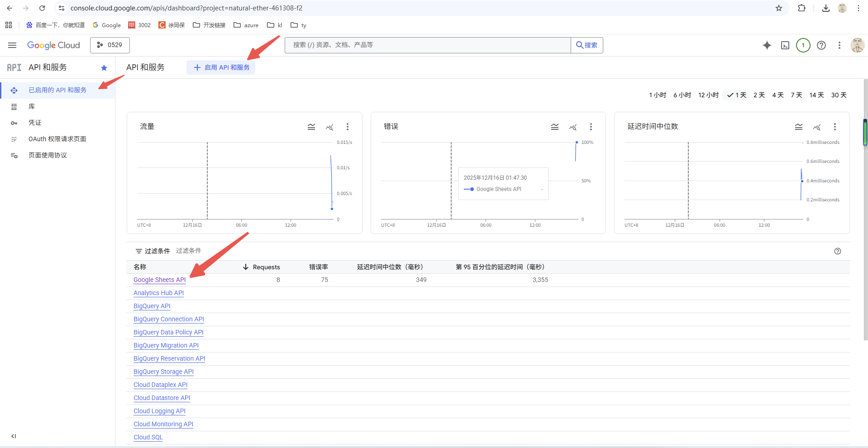
Task: Click 启用 API 和服务 button
Action: [221, 67]
